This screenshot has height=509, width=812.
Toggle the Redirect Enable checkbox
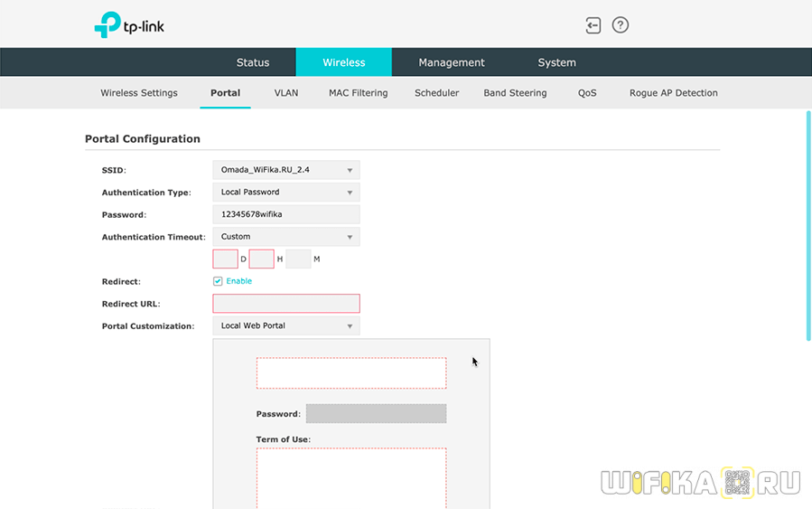[218, 281]
